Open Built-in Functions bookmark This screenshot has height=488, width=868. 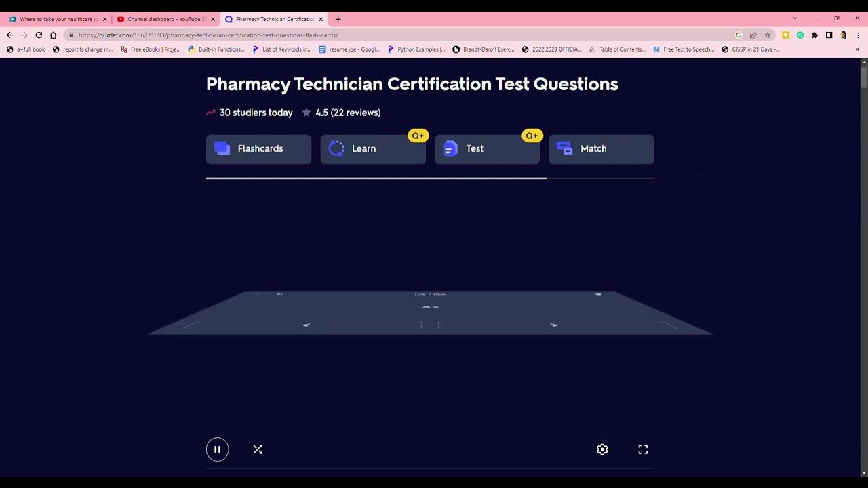216,49
